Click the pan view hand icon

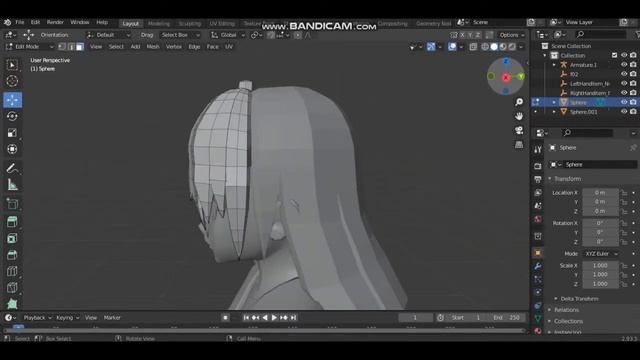coord(519,116)
